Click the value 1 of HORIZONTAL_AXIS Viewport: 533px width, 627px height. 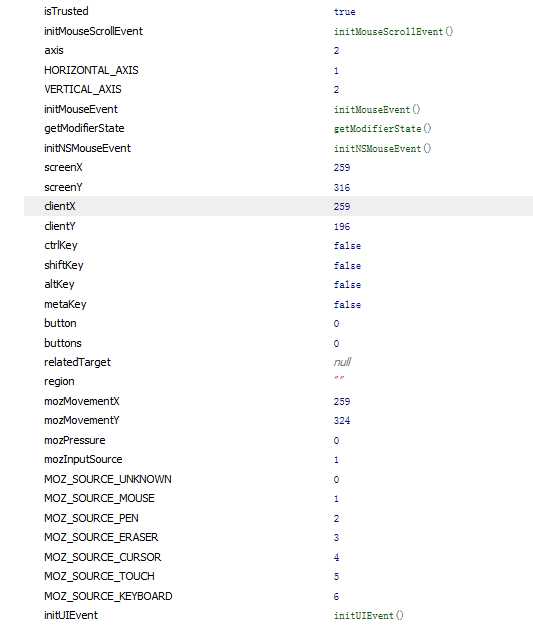pos(336,71)
